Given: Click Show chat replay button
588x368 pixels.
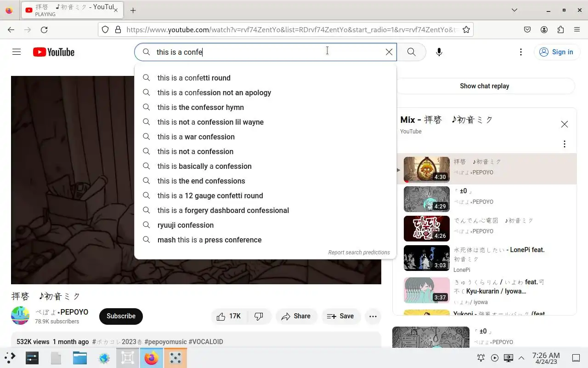Looking at the screenshot, I should click(484, 86).
